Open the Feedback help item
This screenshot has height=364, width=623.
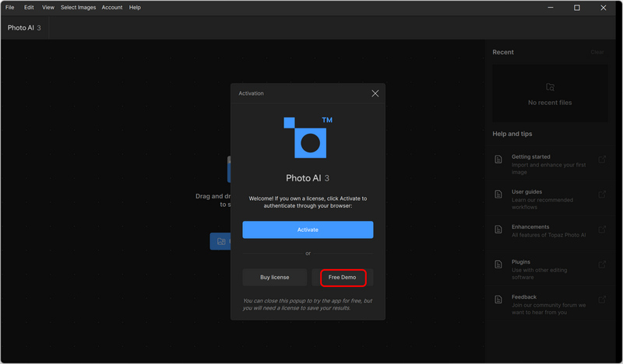[x=550, y=304]
